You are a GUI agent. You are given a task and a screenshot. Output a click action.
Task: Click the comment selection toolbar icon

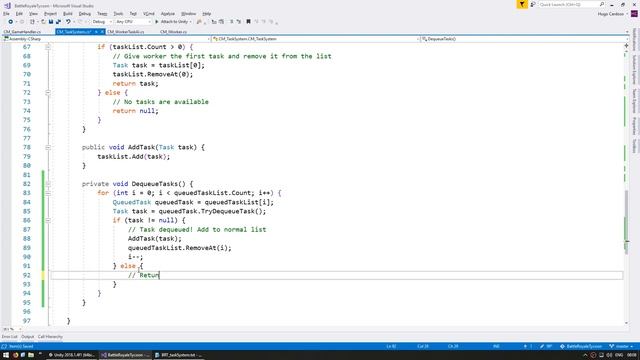coord(231,22)
